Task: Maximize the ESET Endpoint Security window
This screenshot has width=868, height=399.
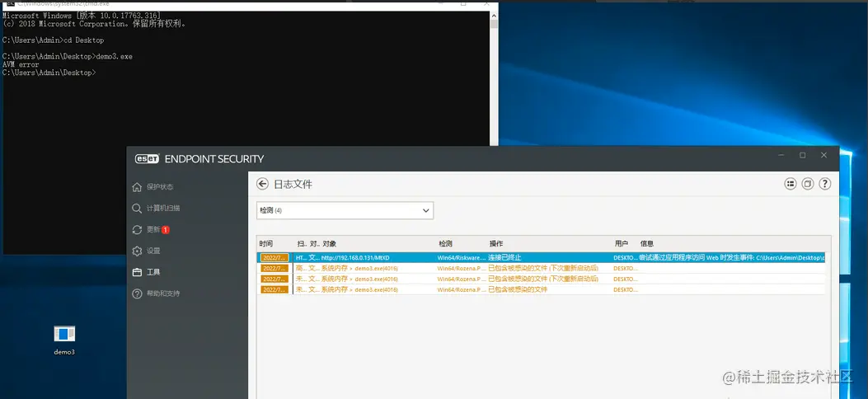Action: click(x=802, y=156)
